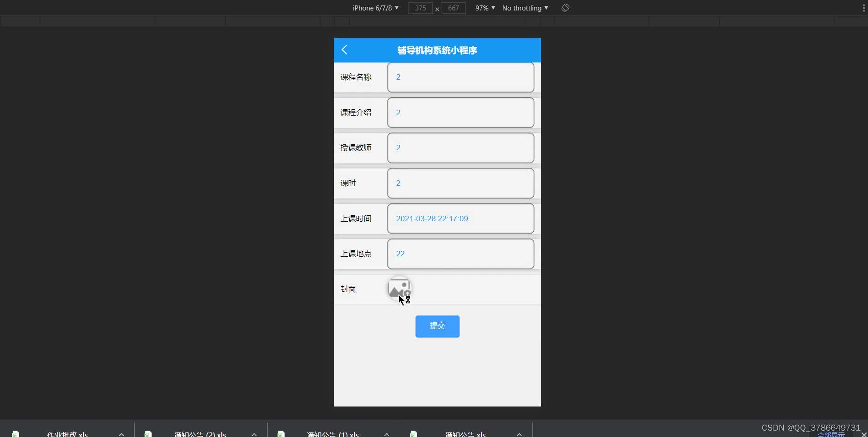
Task: Upload a cover image via 封面 icon
Action: pyautogui.click(x=399, y=289)
